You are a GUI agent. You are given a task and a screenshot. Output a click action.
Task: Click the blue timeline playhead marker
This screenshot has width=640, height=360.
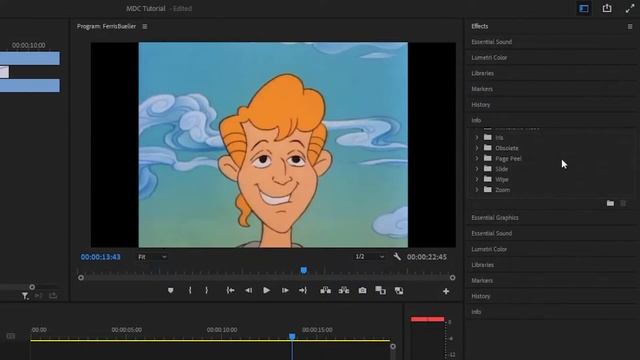(292, 336)
